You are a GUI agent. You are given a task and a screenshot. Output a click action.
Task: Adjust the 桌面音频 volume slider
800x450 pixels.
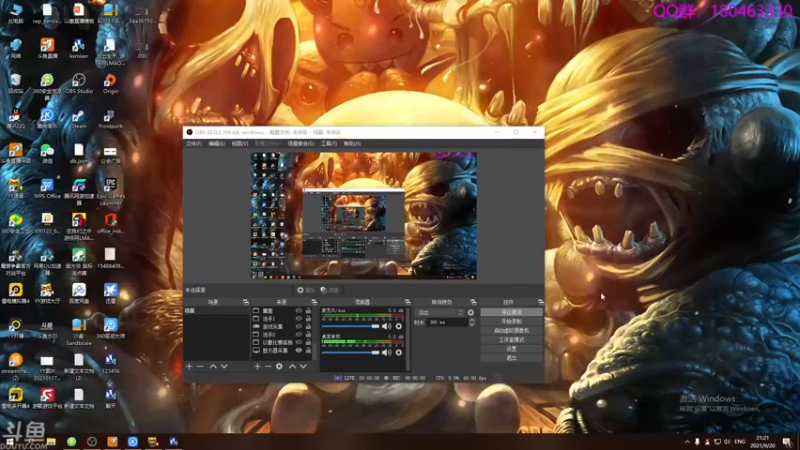pos(351,352)
